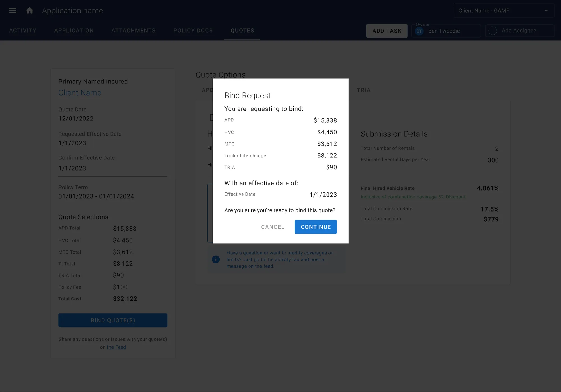Go to the POLICY DOCS tab

point(193,31)
